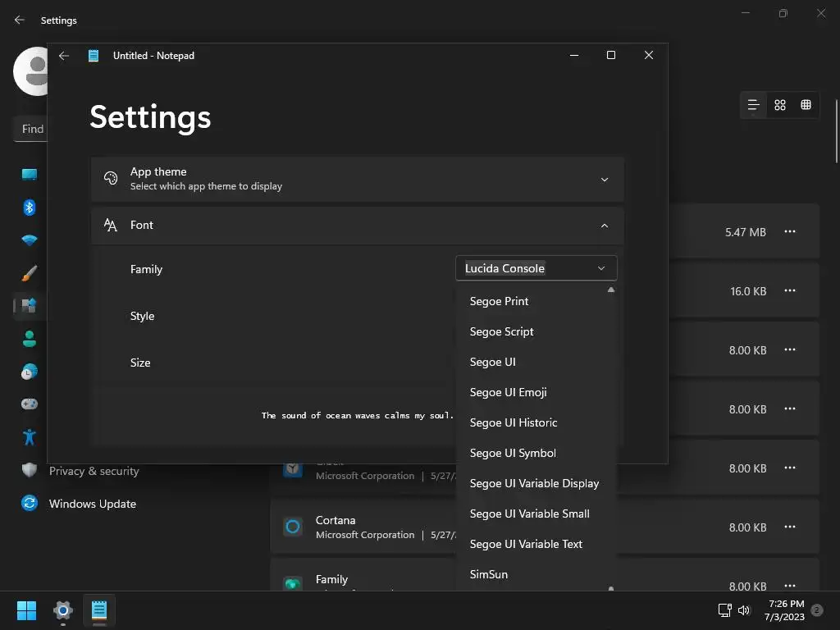Open notification badge in system tray
The width and height of the screenshot is (840, 630).
click(817, 610)
